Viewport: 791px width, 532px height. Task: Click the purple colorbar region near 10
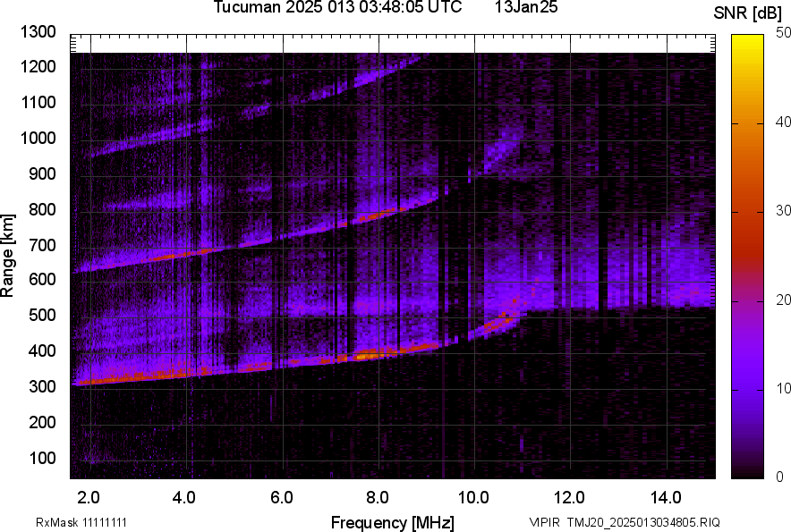click(745, 389)
